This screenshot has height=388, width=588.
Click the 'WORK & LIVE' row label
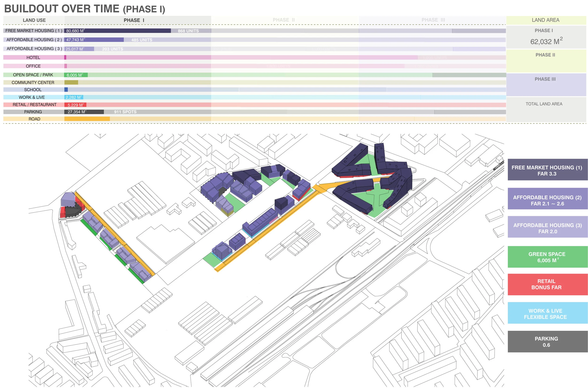[x=32, y=97]
